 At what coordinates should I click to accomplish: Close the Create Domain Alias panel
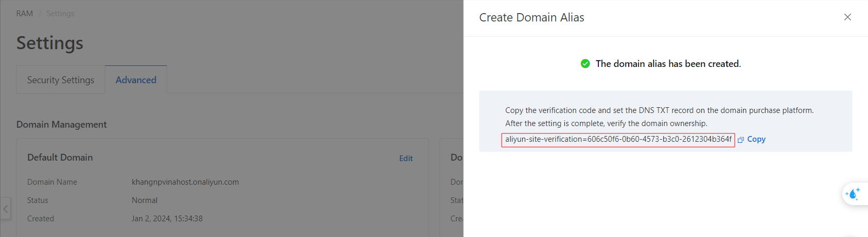(847, 17)
